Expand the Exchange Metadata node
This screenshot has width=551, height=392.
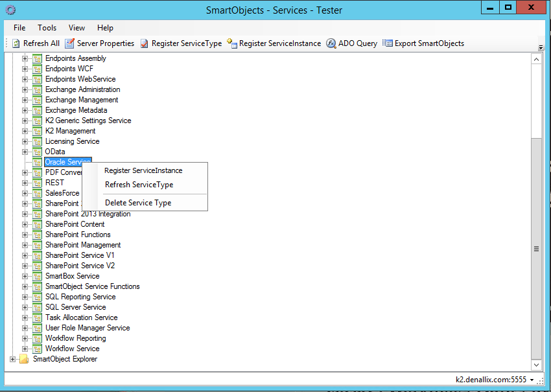tap(25, 110)
